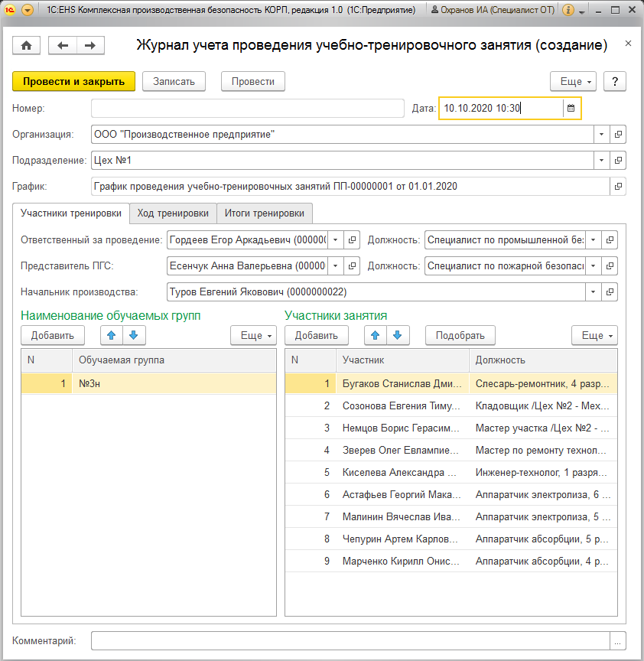Navigate back with left arrow
The image size is (644, 661).
coord(63,46)
